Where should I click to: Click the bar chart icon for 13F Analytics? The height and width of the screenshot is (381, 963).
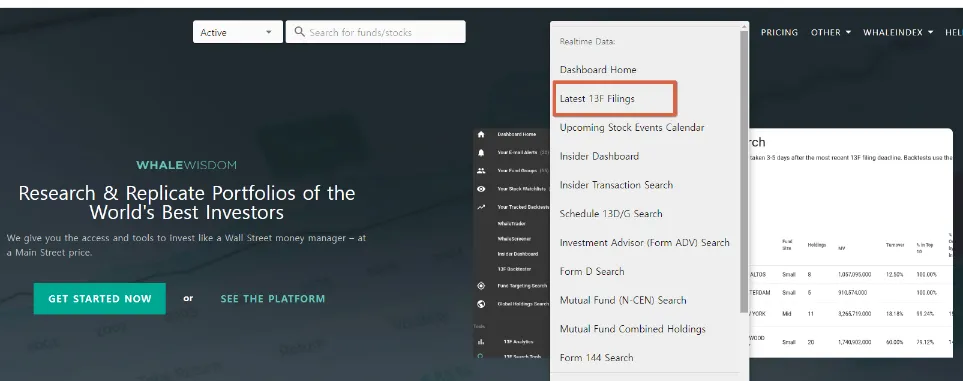(x=481, y=342)
